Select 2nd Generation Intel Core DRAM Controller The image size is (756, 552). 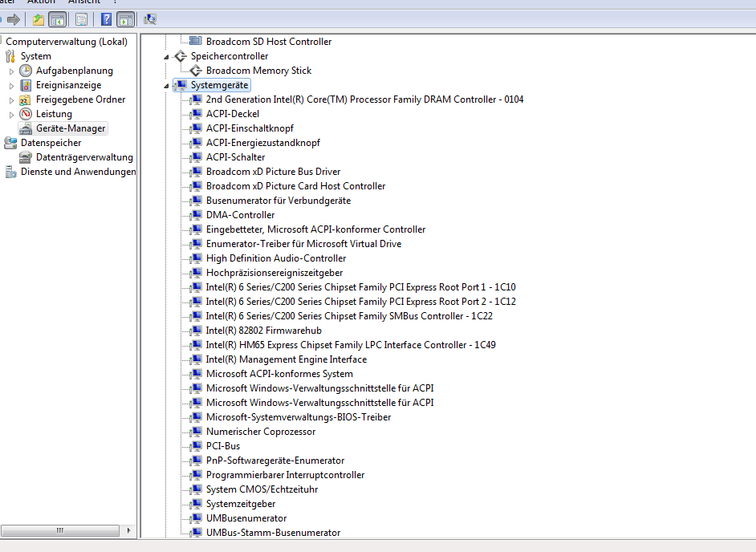click(364, 99)
